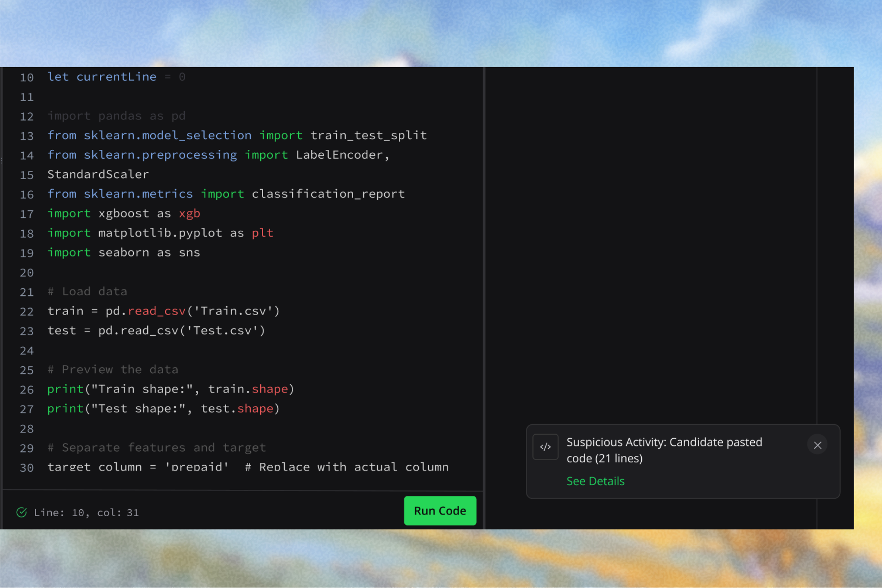Click line number 17 in the gutter
882x588 pixels.
pos(27,214)
